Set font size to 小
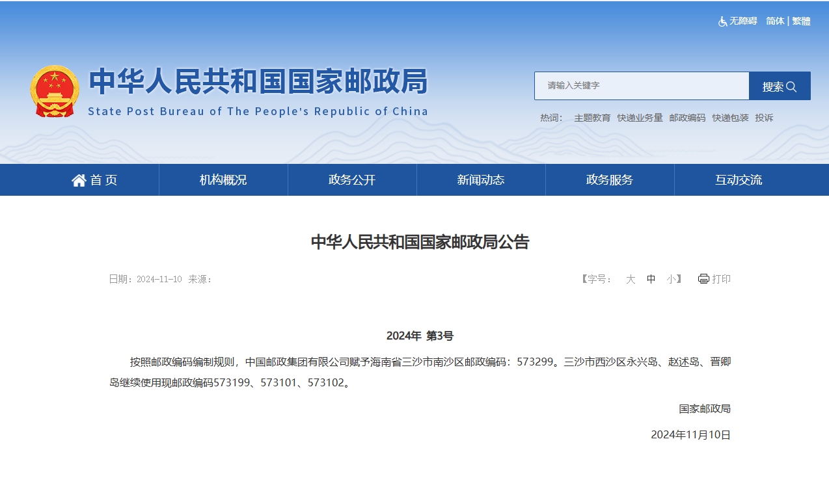Viewport: 829px width, 504px height. (671, 279)
